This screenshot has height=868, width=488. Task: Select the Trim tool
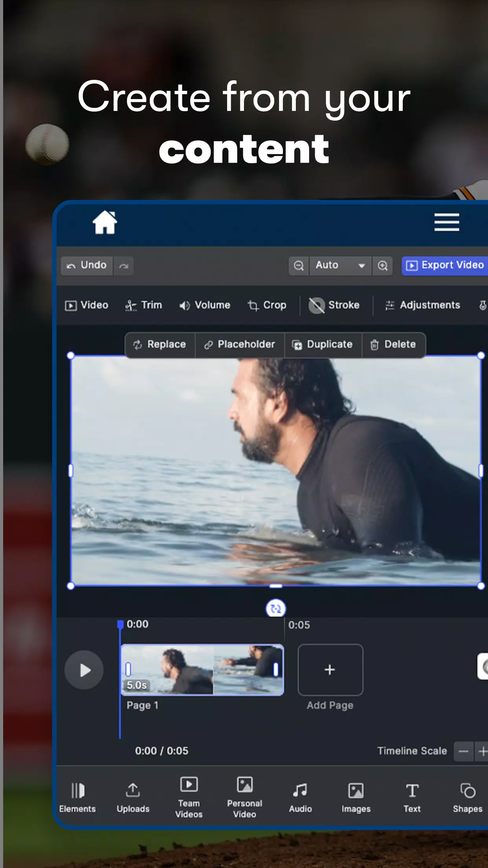coord(143,305)
